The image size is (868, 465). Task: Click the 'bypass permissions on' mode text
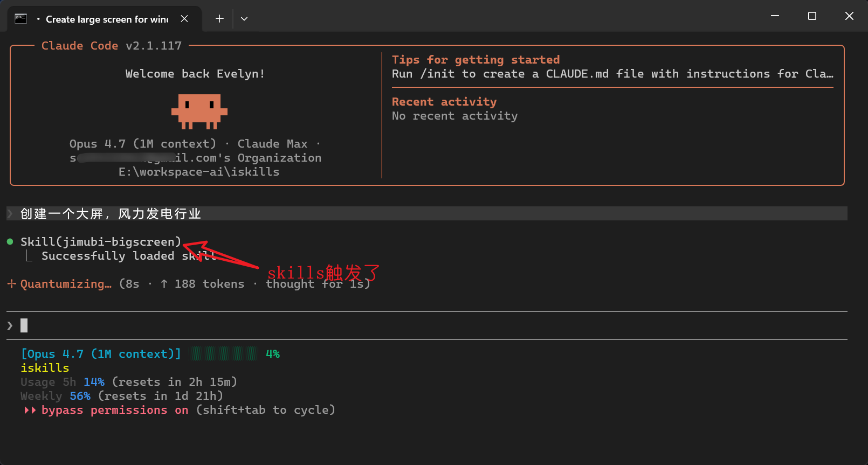tap(114, 411)
